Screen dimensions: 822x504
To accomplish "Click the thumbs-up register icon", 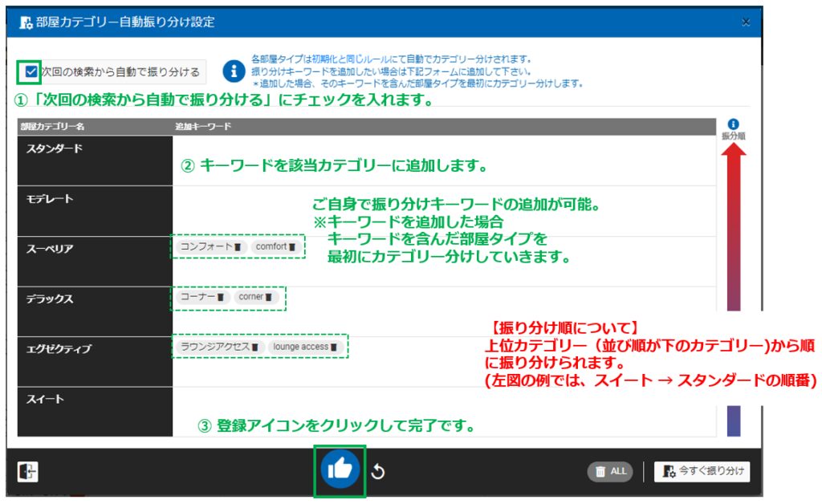I will click(x=340, y=470).
